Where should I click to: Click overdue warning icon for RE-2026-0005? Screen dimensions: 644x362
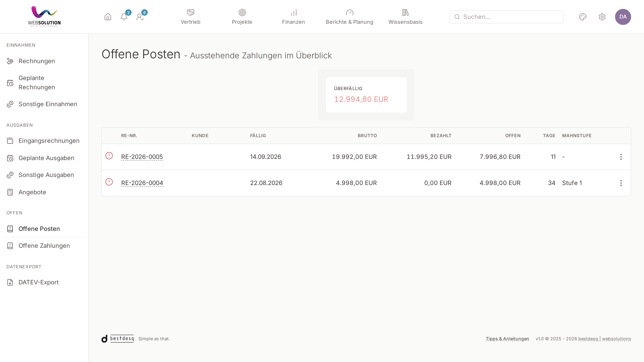pyautogui.click(x=109, y=156)
